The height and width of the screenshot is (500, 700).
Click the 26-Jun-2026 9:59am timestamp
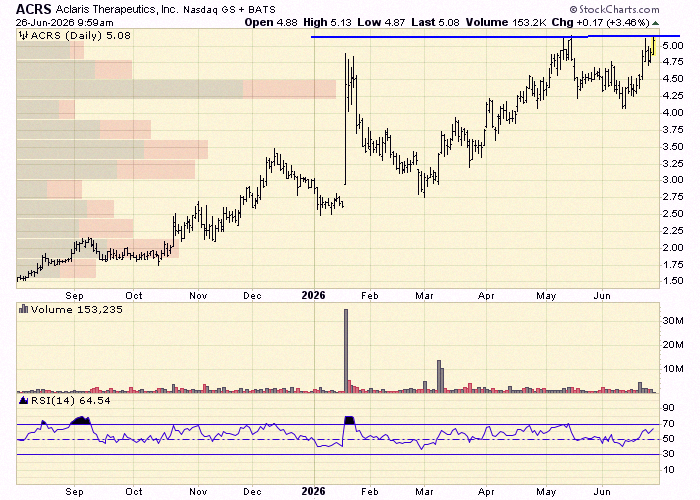point(65,22)
